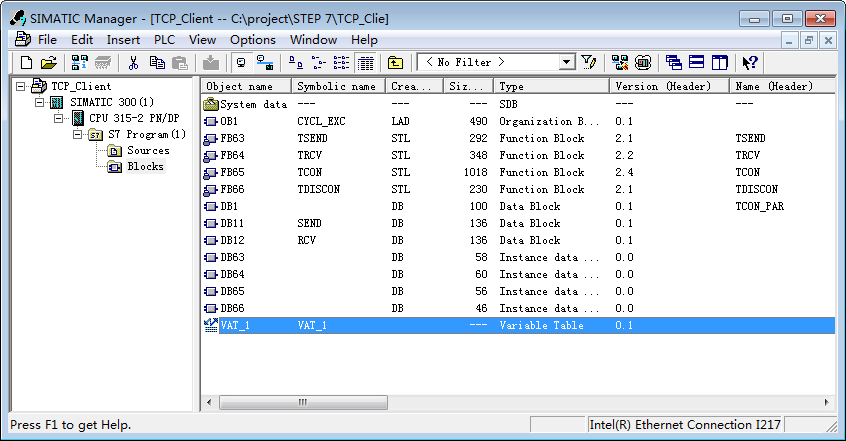Viewport: 846px width, 441px height.
Task: Click the Edit Filter funnel icon
Action: tap(588, 63)
